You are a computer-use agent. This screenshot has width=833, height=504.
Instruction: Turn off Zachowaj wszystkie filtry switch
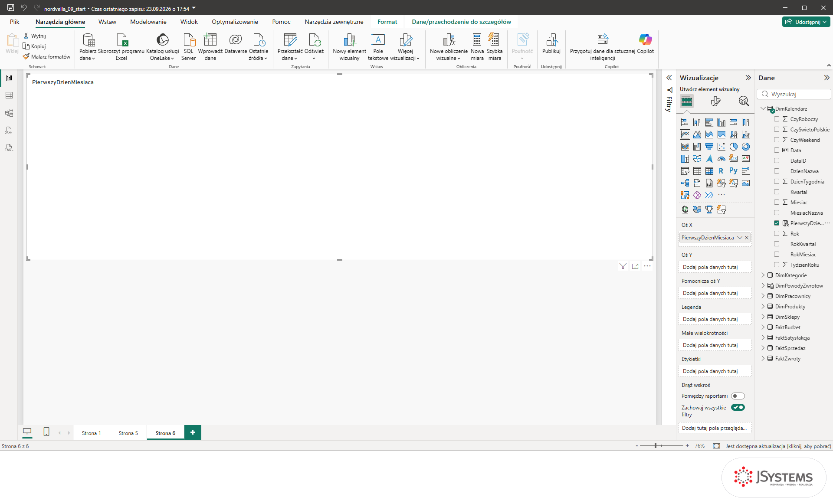click(738, 407)
